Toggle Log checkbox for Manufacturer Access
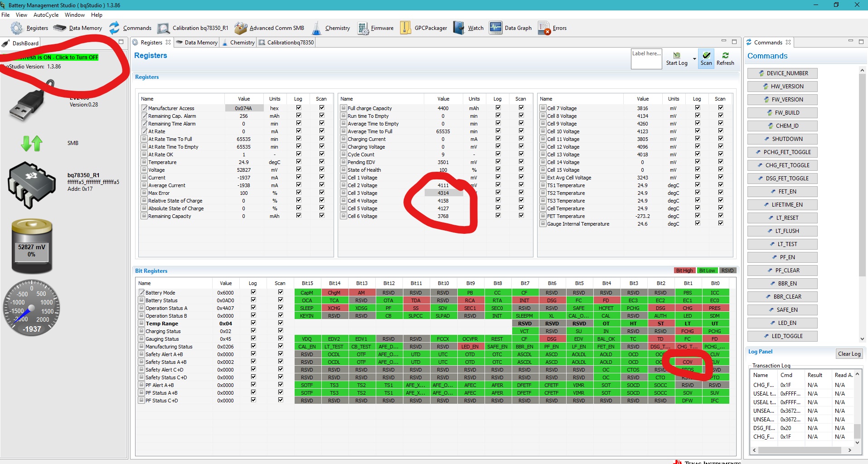 [x=298, y=108]
